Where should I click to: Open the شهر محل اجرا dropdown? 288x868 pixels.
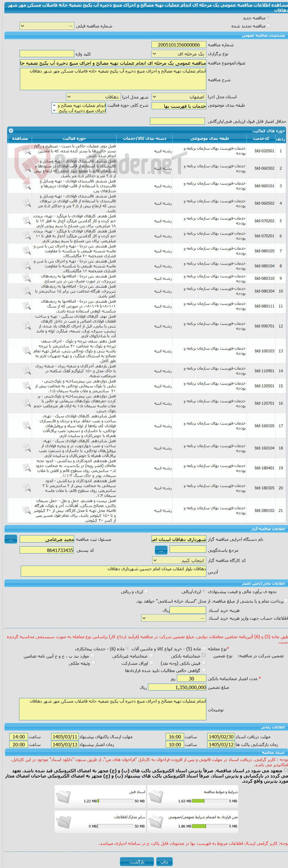[93, 97]
